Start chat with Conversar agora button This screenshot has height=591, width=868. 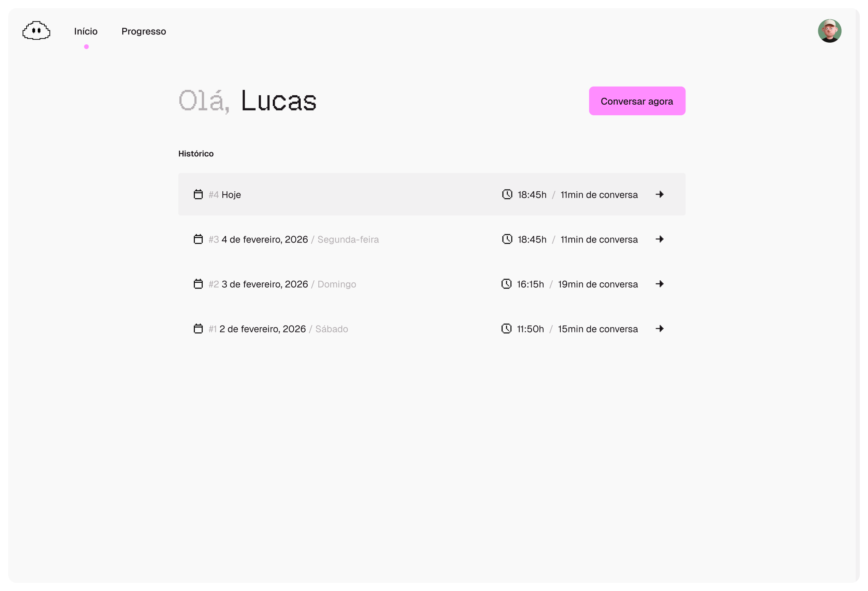pyautogui.click(x=637, y=101)
